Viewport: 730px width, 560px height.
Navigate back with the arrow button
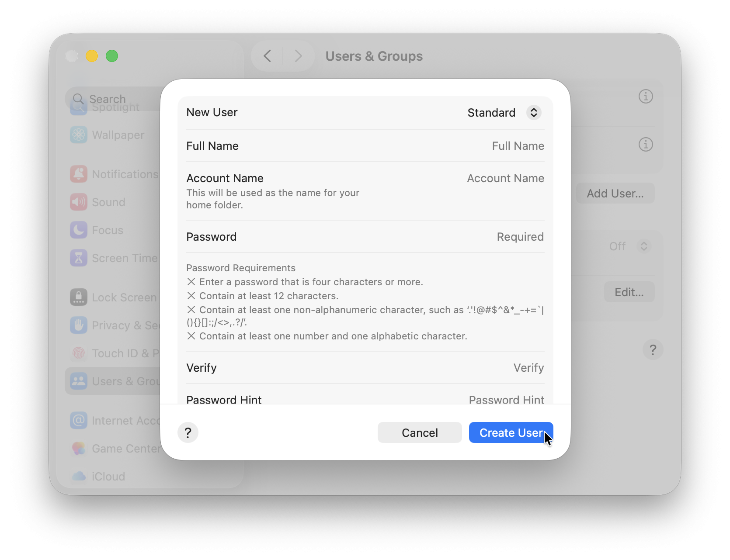click(x=268, y=56)
